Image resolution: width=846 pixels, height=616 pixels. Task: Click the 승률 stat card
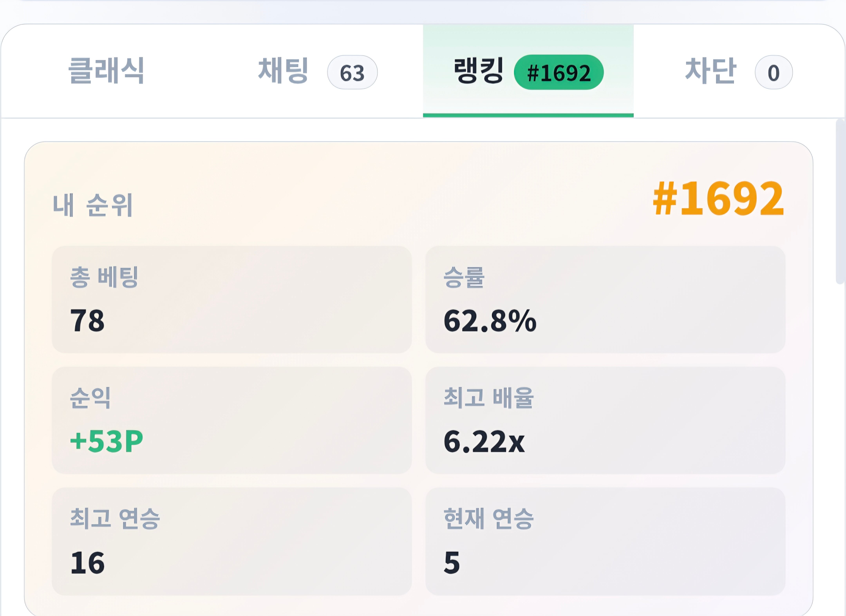click(605, 300)
